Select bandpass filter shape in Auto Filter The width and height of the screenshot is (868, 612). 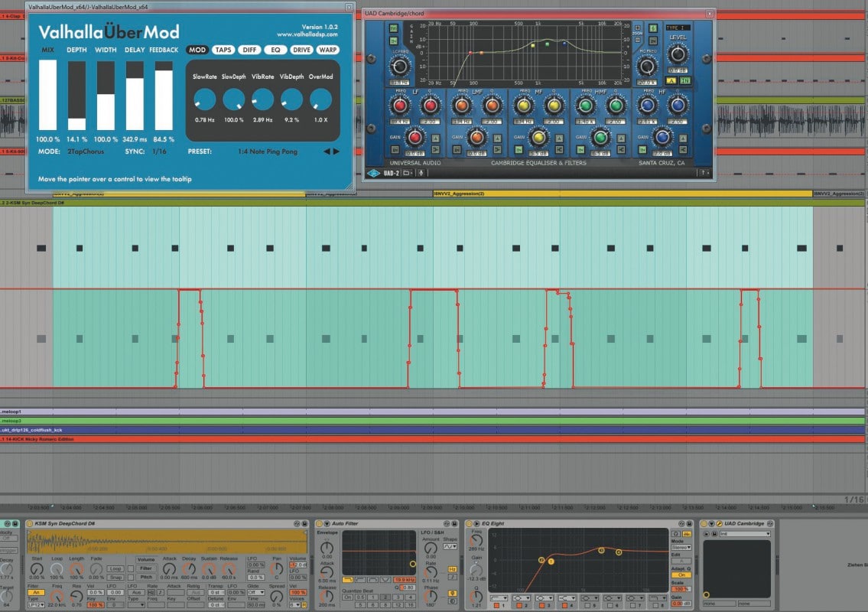click(x=372, y=580)
